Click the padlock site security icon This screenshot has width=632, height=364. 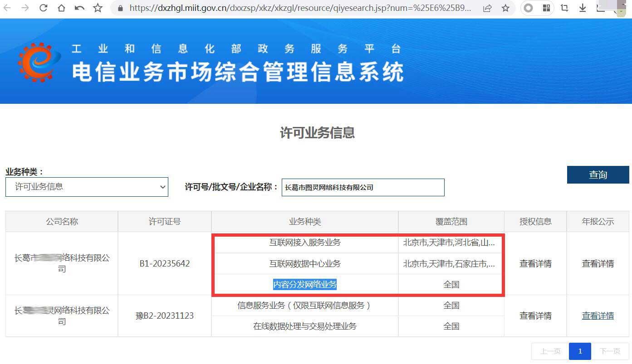click(x=120, y=8)
